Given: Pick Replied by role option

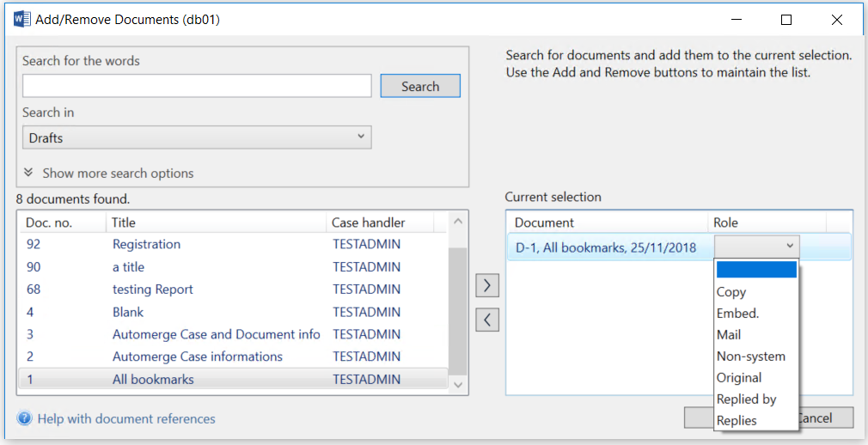Looking at the screenshot, I should point(746,399).
